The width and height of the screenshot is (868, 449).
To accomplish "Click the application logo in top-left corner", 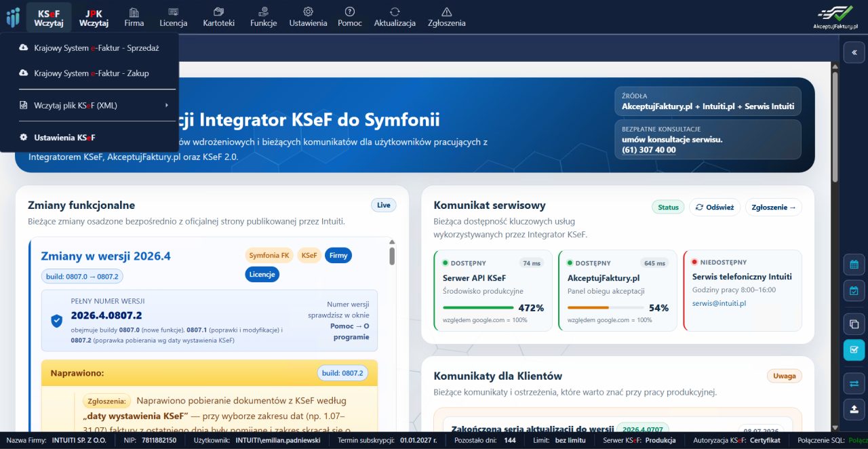I will tap(13, 17).
